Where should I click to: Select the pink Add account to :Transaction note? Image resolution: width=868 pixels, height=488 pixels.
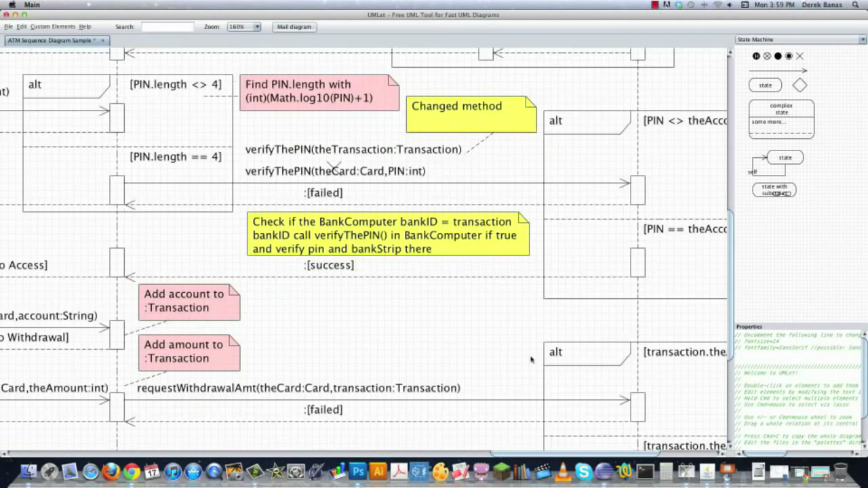click(x=189, y=302)
